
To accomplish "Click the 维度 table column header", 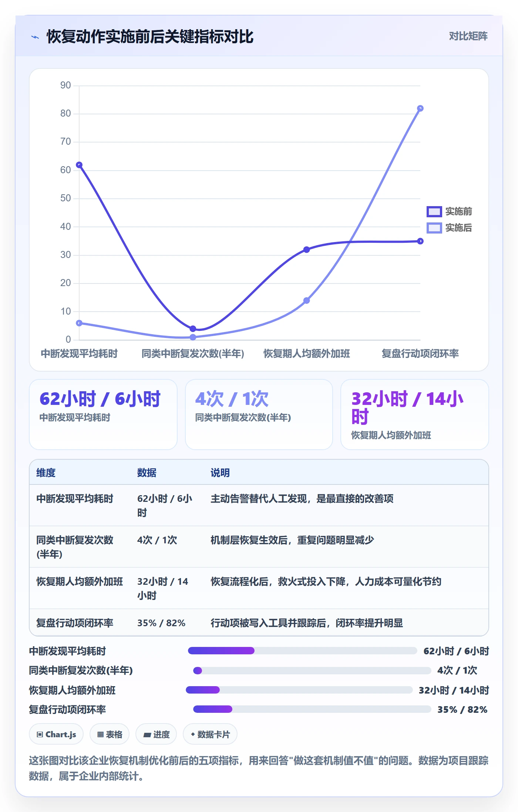I will click(x=46, y=473).
